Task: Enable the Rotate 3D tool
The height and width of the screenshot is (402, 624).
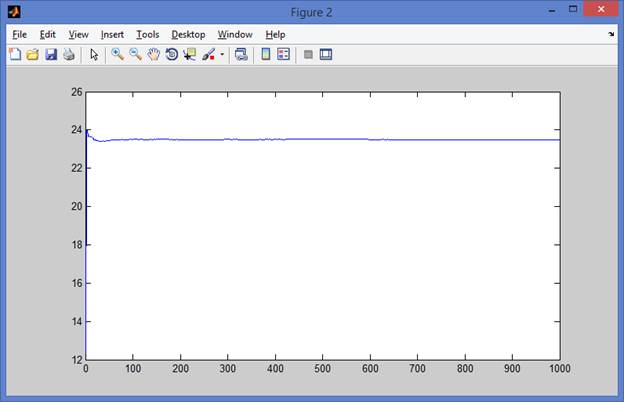Action: pyautogui.click(x=172, y=54)
